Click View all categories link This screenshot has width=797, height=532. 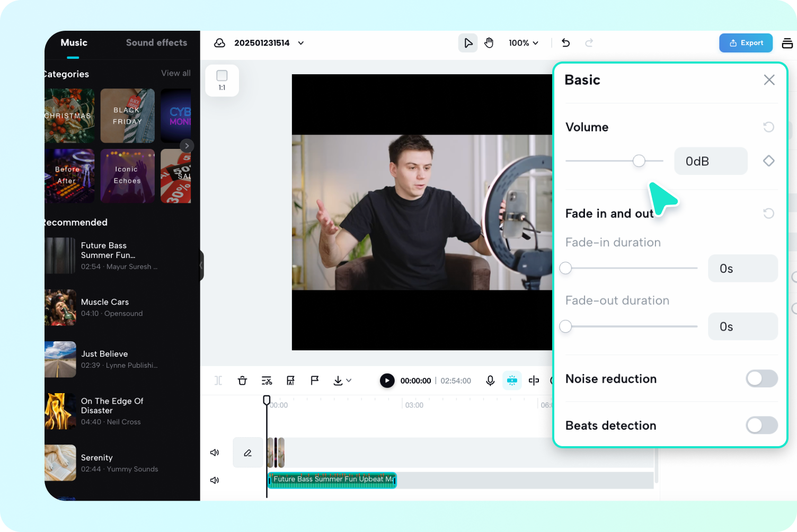pyautogui.click(x=175, y=73)
